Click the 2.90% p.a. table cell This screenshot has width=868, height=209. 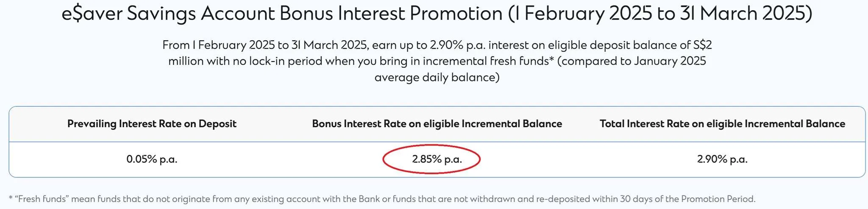(x=722, y=159)
